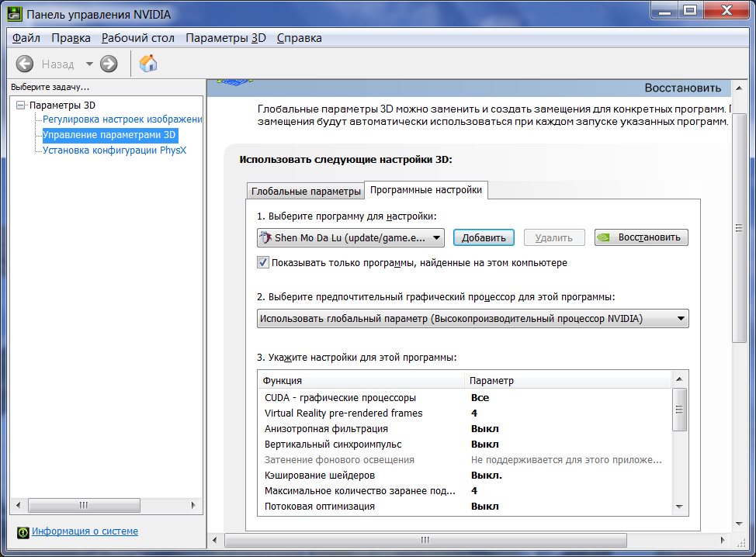Click the Home icon in toolbar
The height and width of the screenshot is (557, 756).
pyautogui.click(x=148, y=64)
